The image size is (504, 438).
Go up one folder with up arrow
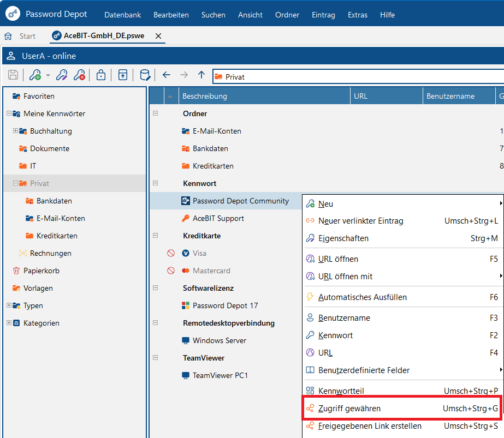(201, 75)
